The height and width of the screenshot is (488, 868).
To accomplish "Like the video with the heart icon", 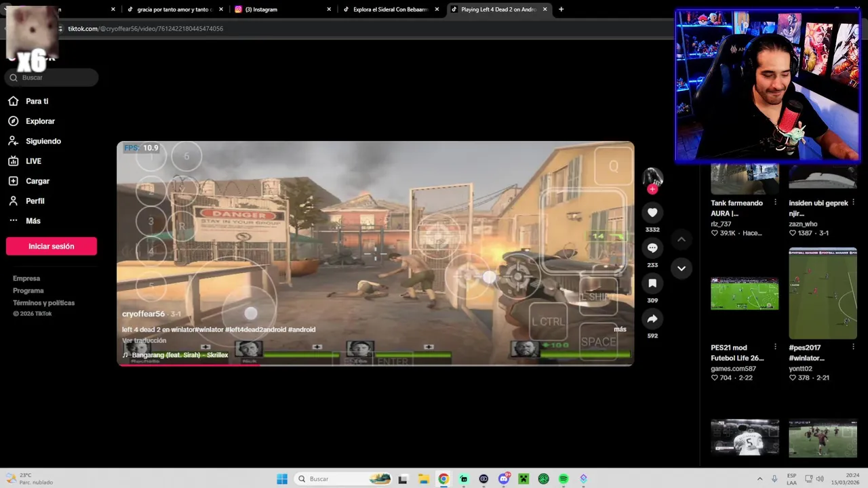I will [x=652, y=212].
